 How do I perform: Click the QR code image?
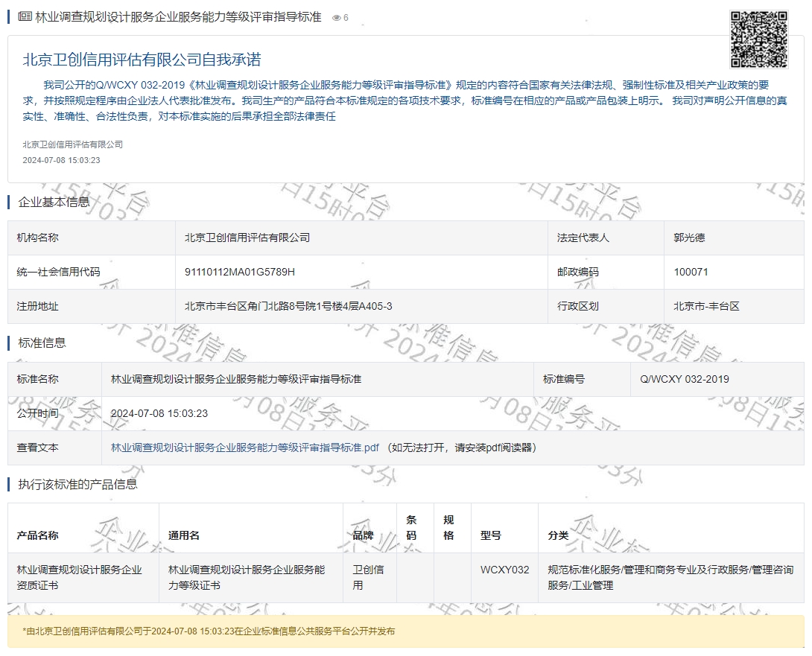[758, 39]
